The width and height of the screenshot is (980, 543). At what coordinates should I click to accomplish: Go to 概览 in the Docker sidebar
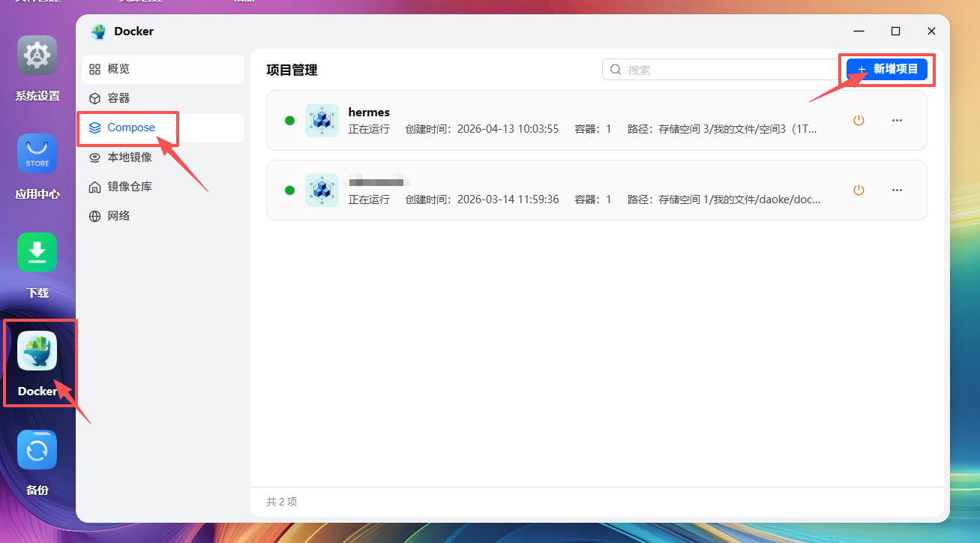(163, 69)
